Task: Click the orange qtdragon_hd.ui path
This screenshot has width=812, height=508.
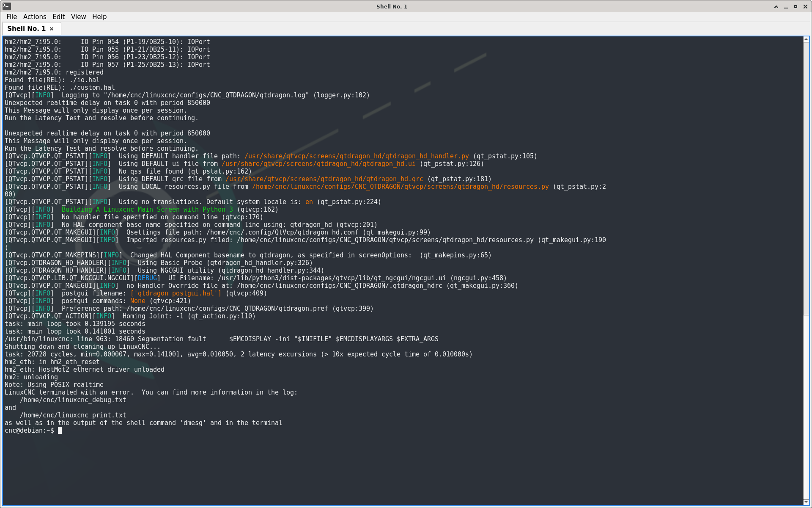Action: click(x=318, y=164)
